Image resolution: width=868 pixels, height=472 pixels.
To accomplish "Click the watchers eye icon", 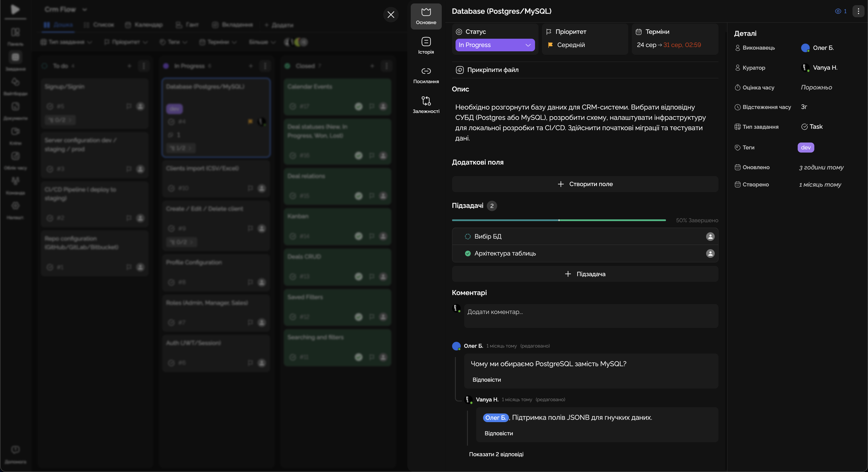I will [838, 11].
